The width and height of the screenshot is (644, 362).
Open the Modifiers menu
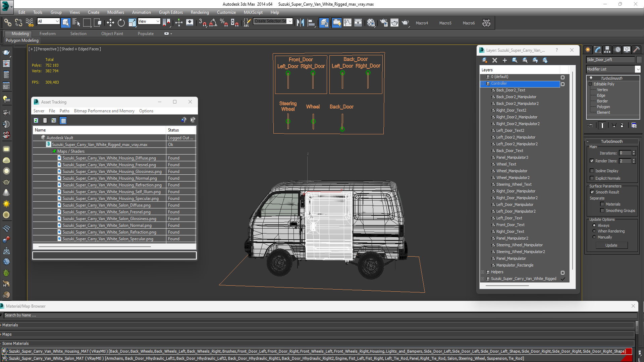[115, 12]
